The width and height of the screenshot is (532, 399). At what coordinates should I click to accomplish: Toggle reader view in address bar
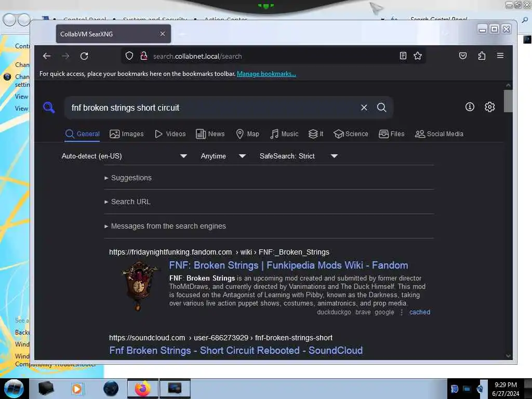click(403, 56)
